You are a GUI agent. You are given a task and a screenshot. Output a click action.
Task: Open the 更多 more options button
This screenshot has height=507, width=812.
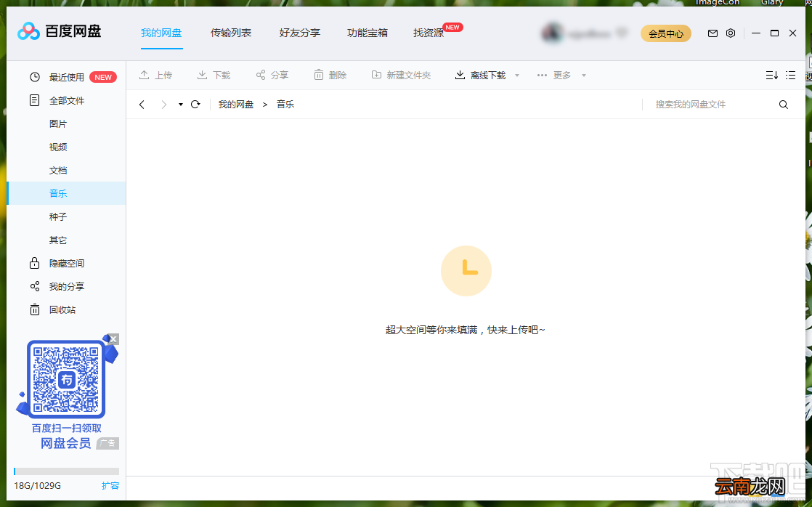[x=554, y=75]
